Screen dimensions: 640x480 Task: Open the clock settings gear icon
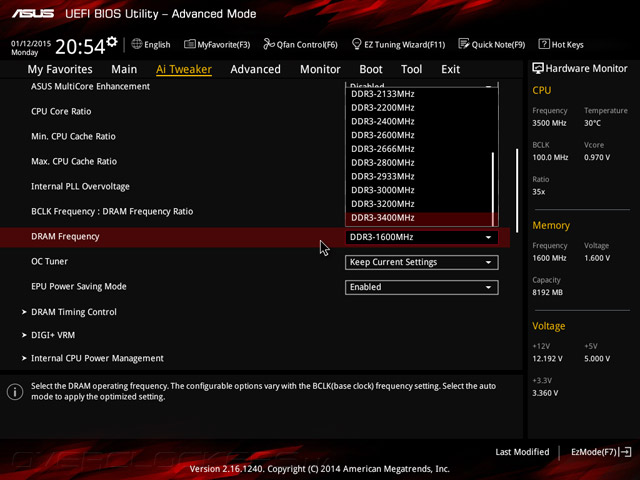tap(112, 42)
